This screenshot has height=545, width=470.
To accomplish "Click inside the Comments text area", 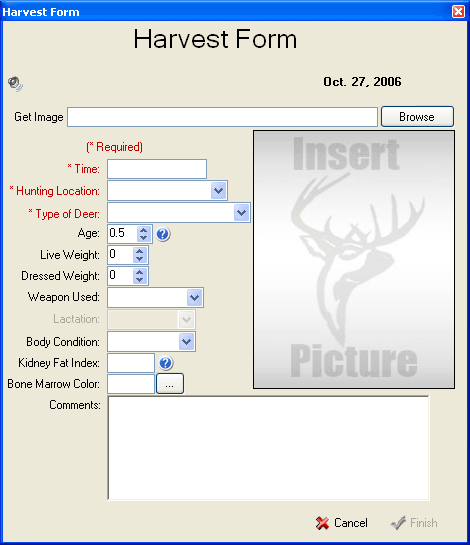I will (x=268, y=448).
